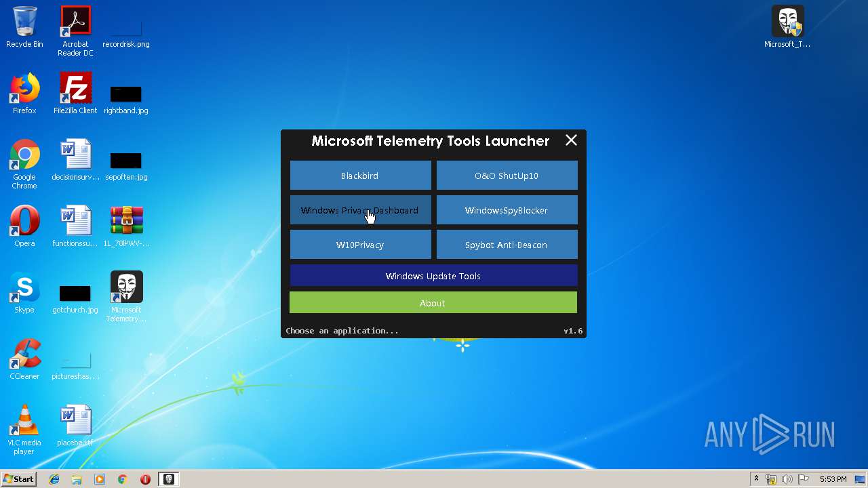Image resolution: width=868 pixels, height=488 pixels.
Task: Run Spybot Anti-Beacon
Action: [x=507, y=245]
